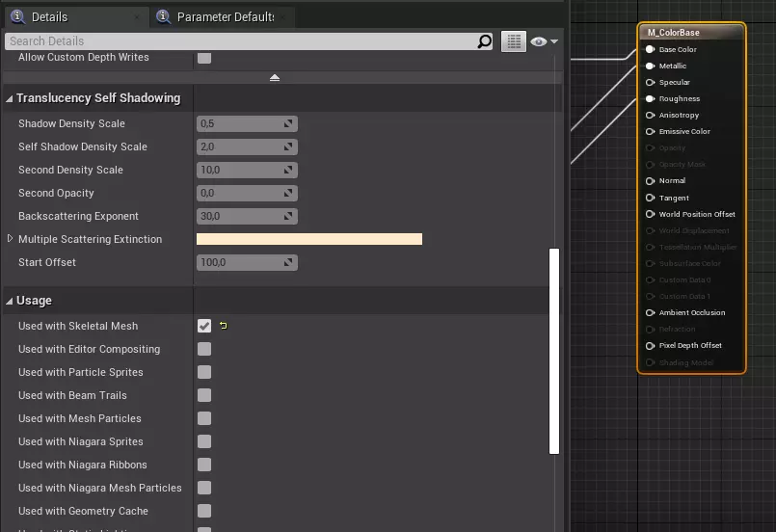
Task: Open the property matrix grid view
Action: pos(513,41)
